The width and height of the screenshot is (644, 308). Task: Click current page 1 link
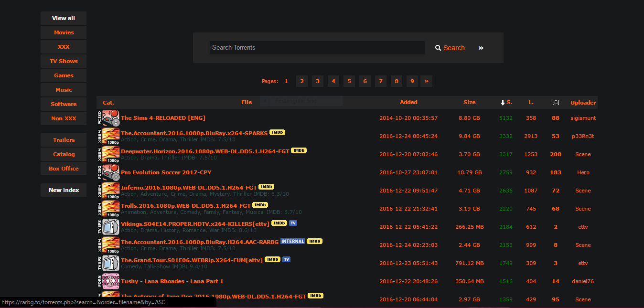(x=286, y=81)
